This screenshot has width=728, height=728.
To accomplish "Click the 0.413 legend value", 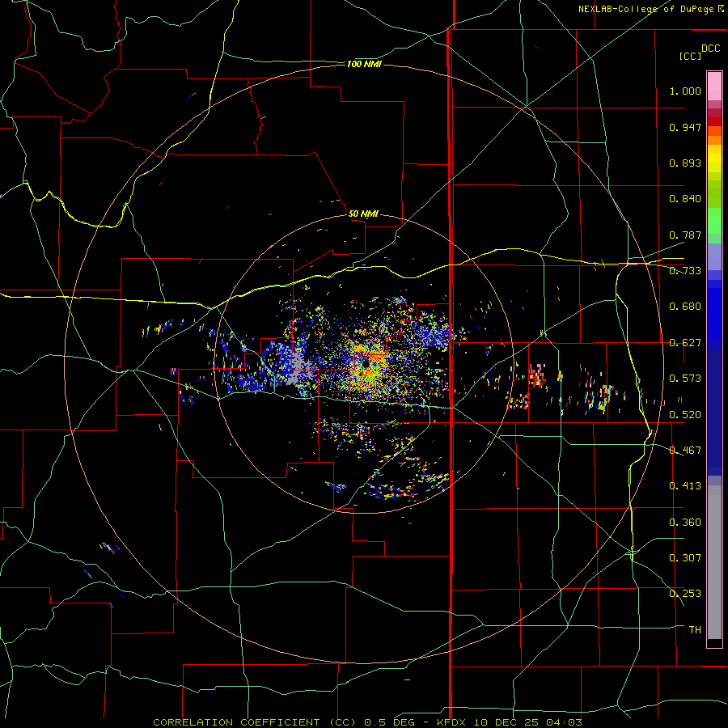I will point(685,486).
